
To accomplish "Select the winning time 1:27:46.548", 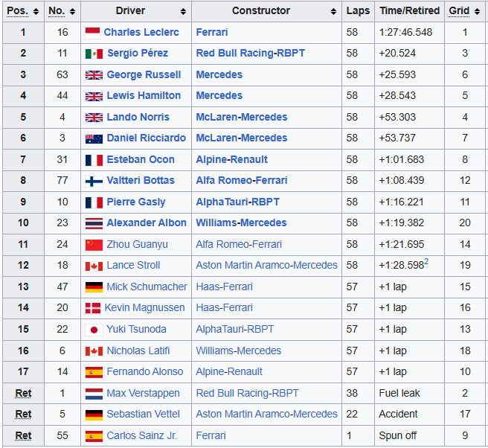I will [x=405, y=32].
